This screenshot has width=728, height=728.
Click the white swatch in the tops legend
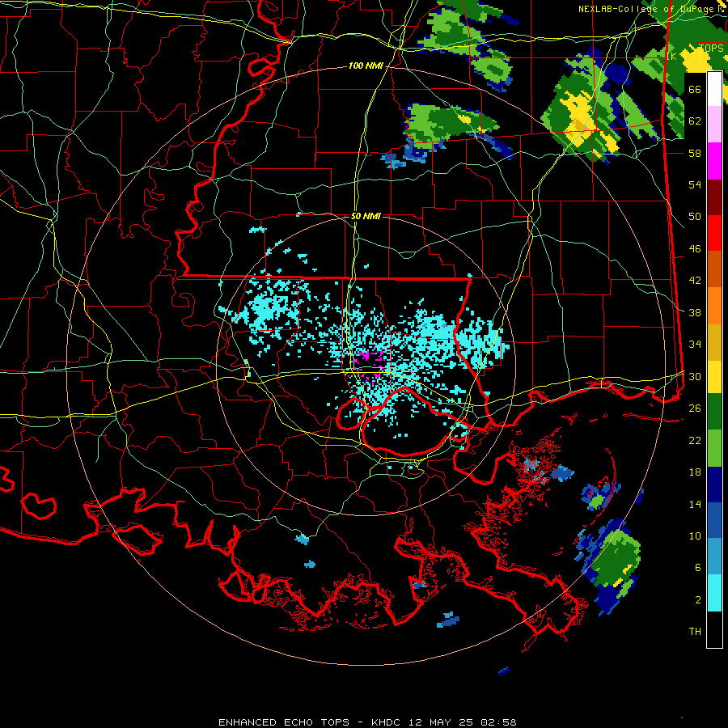click(x=714, y=89)
